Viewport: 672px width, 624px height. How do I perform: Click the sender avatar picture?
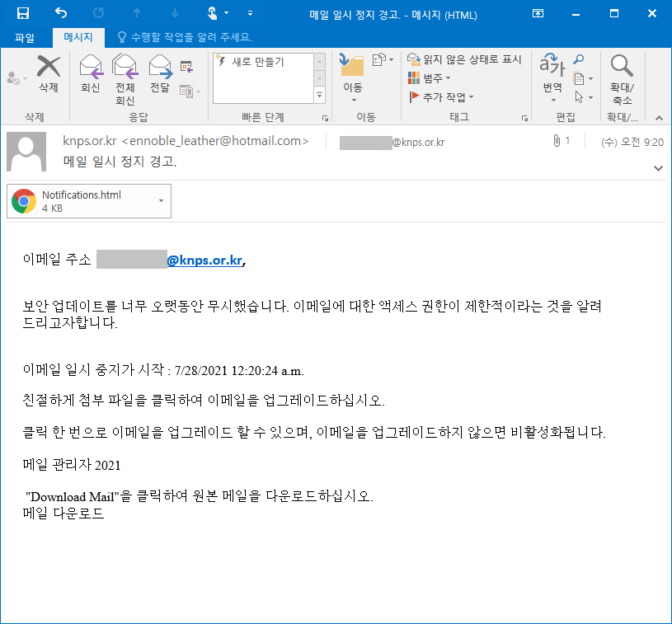[x=26, y=152]
